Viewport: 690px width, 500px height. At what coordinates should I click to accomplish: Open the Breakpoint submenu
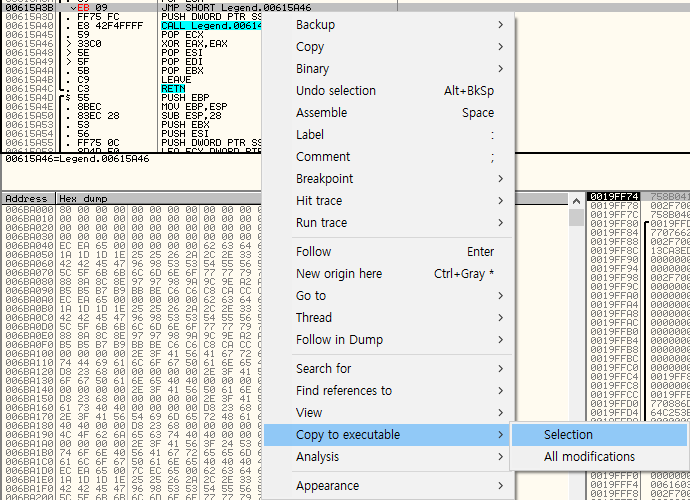coord(388,179)
